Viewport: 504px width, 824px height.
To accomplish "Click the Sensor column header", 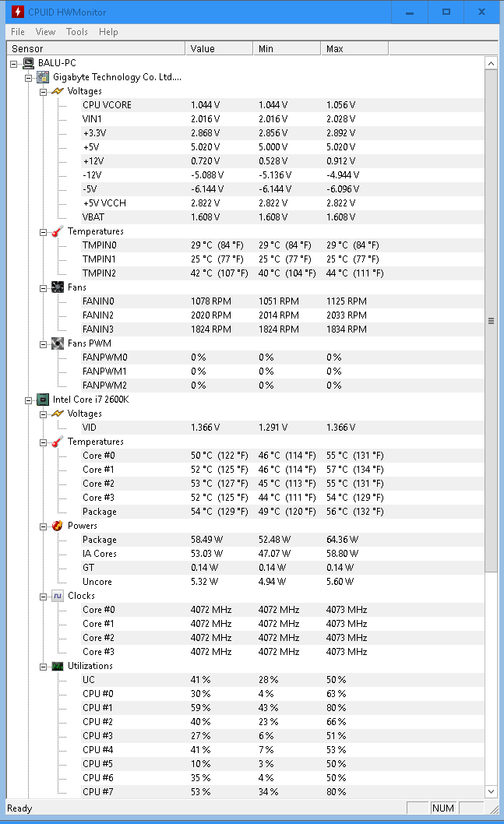I will point(96,49).
